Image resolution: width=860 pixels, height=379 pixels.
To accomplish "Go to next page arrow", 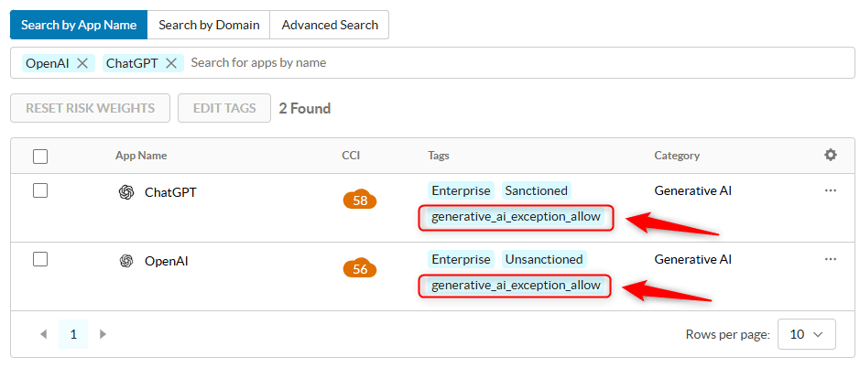I will [103, 334].
